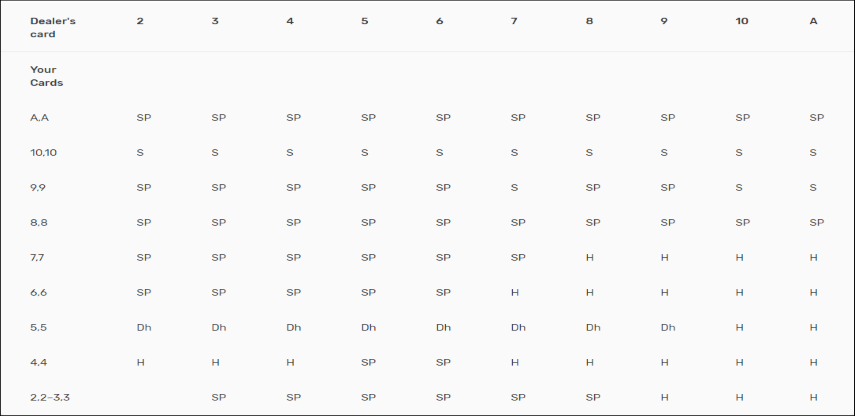Click the Dh cell for 5,5 versus dealer 9

click(668, 327)
